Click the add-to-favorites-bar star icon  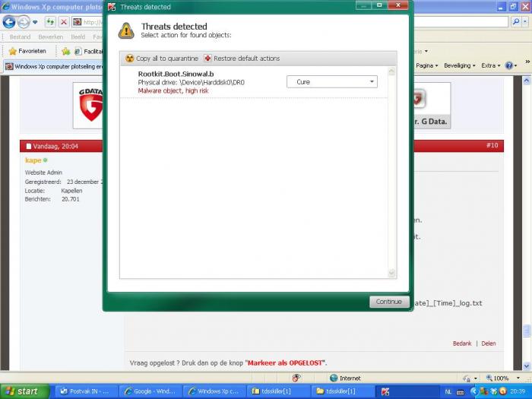click(66, 51)
